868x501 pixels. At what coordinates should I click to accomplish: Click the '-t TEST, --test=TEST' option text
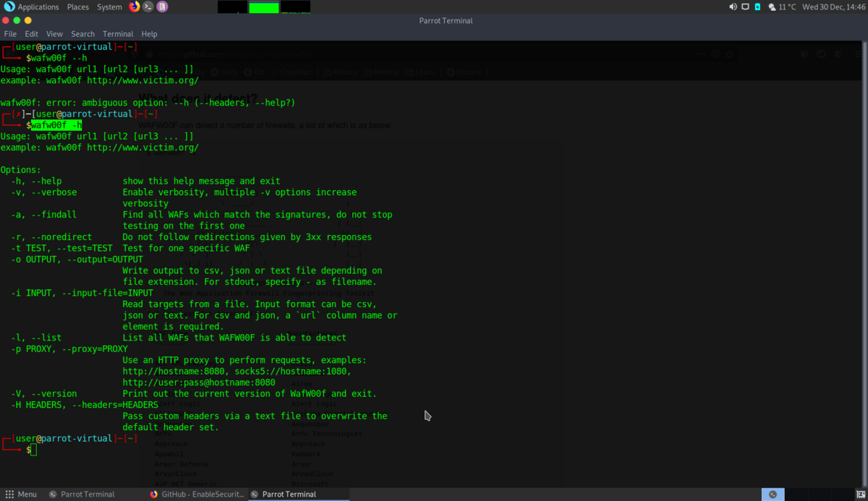[61, 248]
